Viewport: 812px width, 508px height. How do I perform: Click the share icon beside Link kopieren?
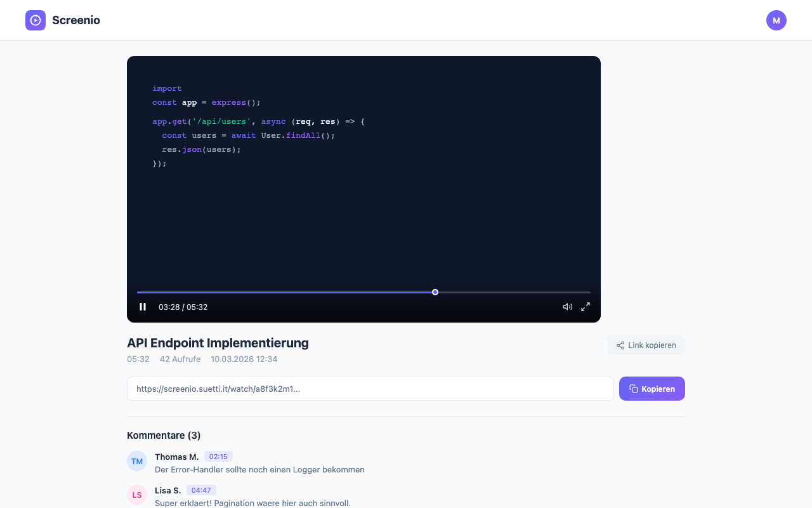point(620,345)
